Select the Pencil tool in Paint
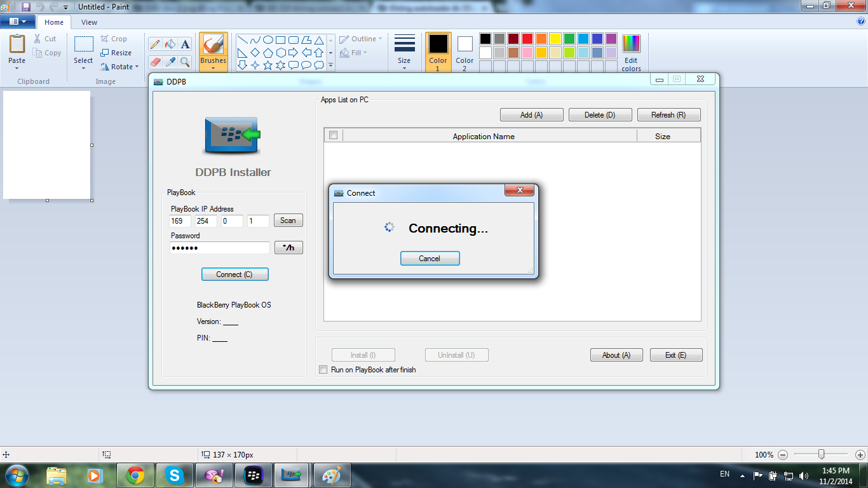 click(x=154, y=44)
